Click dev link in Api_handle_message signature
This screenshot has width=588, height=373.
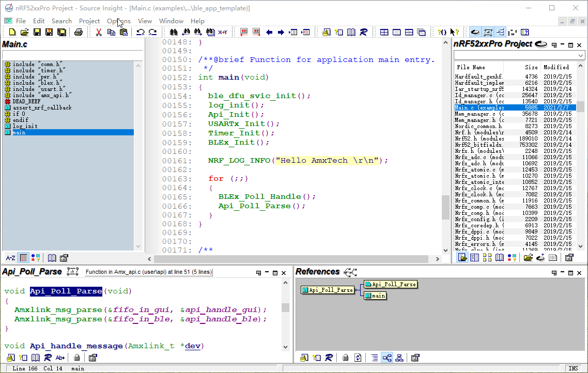(x=193, y=346)
